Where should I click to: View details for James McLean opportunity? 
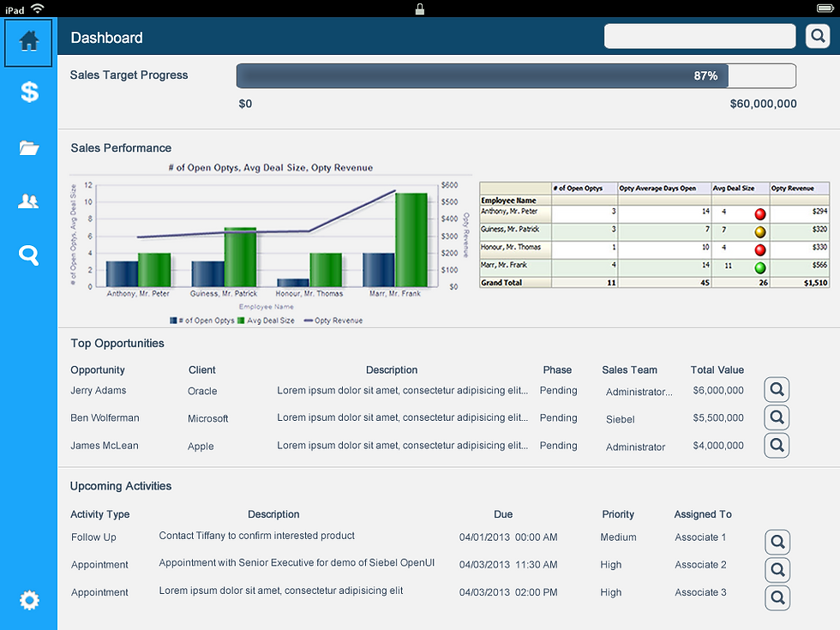(x=777, y=445)
